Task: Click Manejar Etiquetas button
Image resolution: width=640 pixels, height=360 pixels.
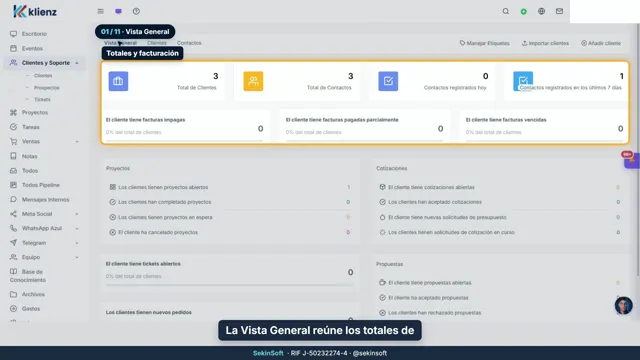Action: coord(484,43)
